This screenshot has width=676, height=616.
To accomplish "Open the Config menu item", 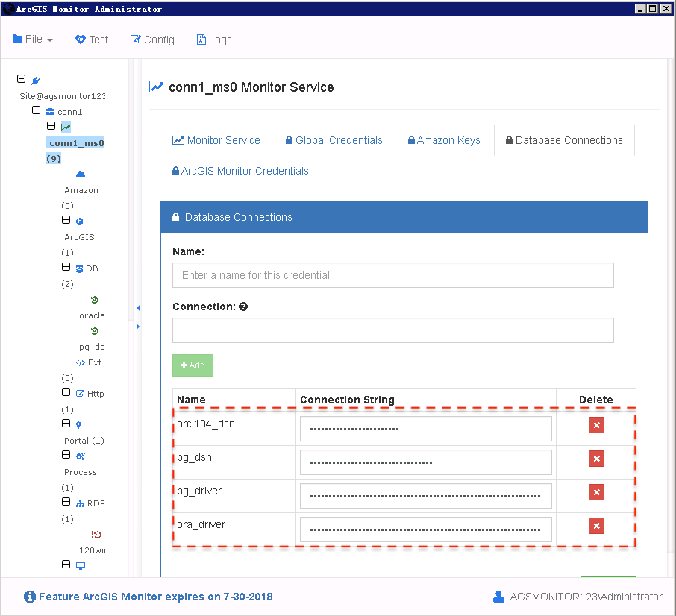I will click(152, 40).
